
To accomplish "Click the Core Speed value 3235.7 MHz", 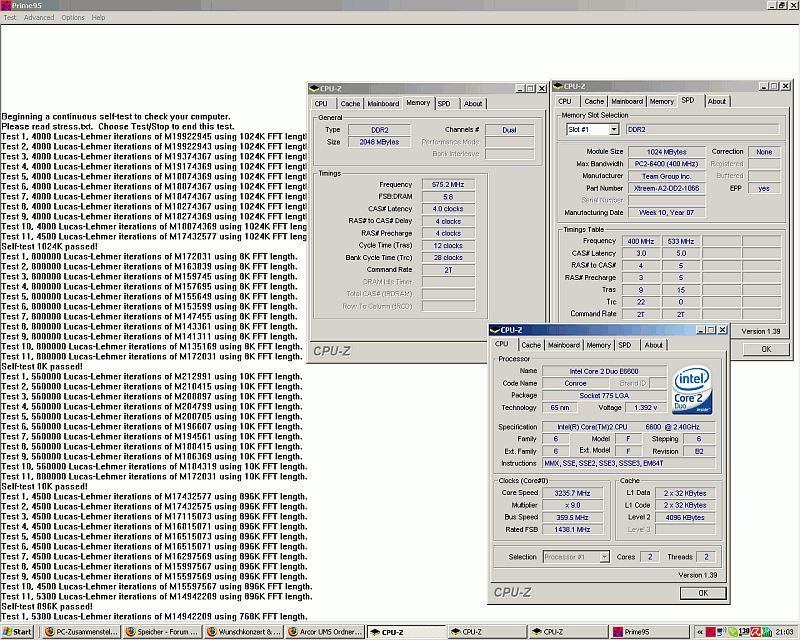I will (x=572, y=493).
